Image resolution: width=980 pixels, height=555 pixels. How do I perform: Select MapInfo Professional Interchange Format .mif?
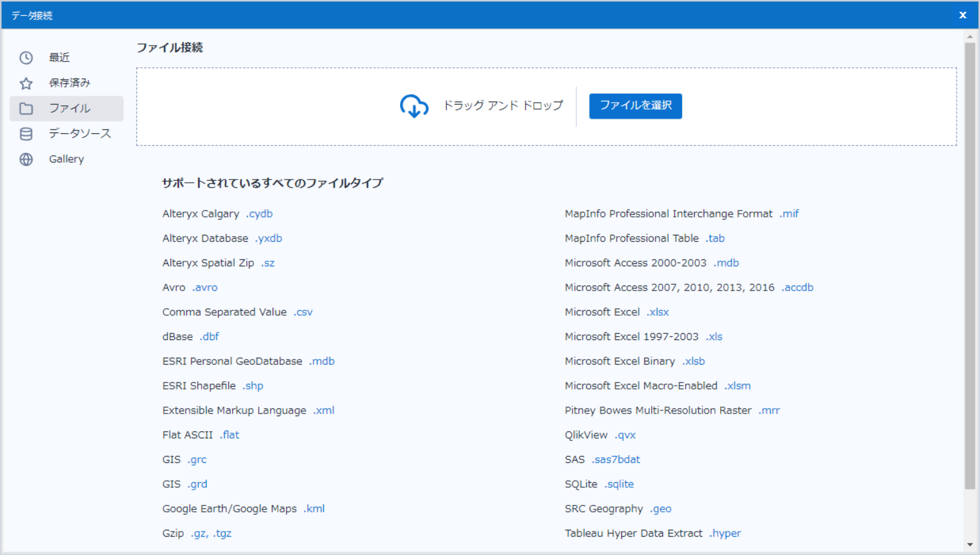tap(682, 214)
